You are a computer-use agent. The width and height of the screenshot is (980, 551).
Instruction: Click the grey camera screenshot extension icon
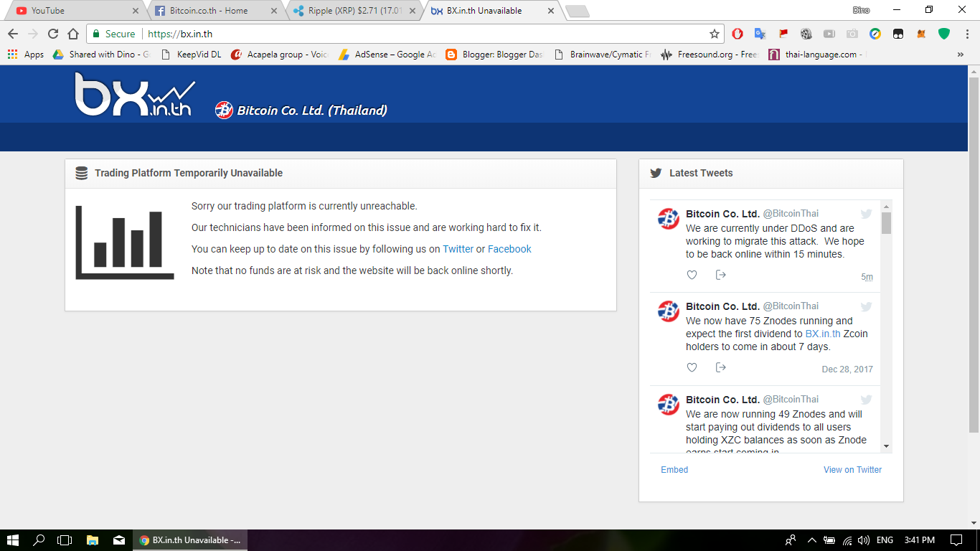(x=852, y=34)
